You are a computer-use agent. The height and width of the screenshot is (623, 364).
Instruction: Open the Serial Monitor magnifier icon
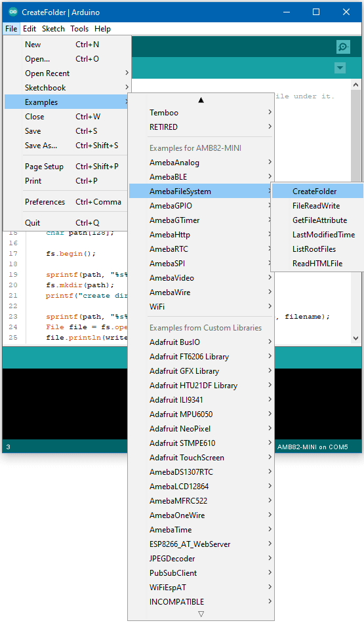343,47
